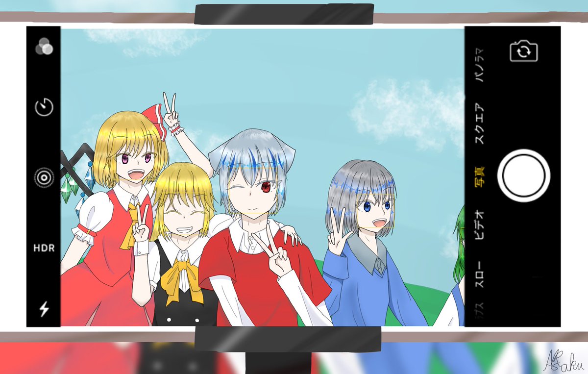Image resolution: width=588 pixels, height=374 pixels.
Task: Toggle the flash lightning icon
Action: 44,309
